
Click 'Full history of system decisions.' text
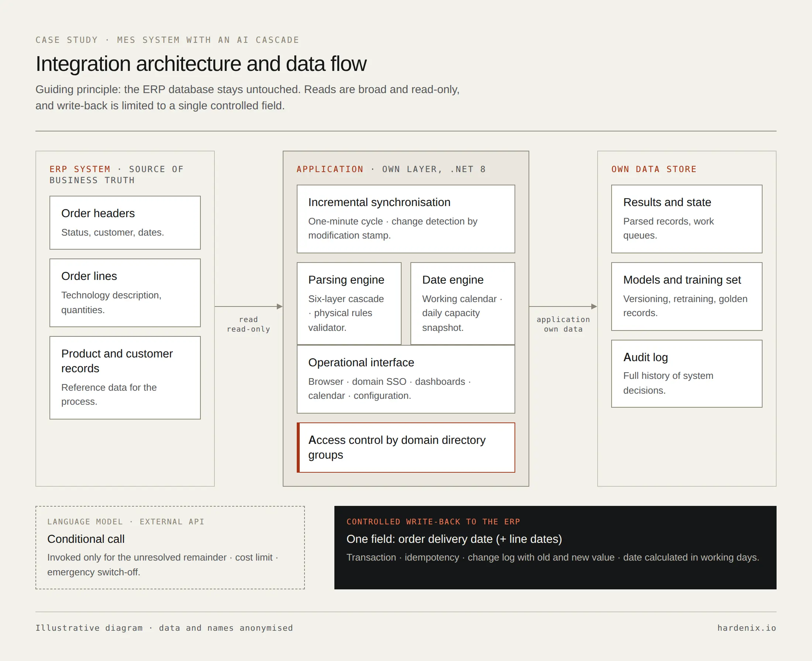668,383
